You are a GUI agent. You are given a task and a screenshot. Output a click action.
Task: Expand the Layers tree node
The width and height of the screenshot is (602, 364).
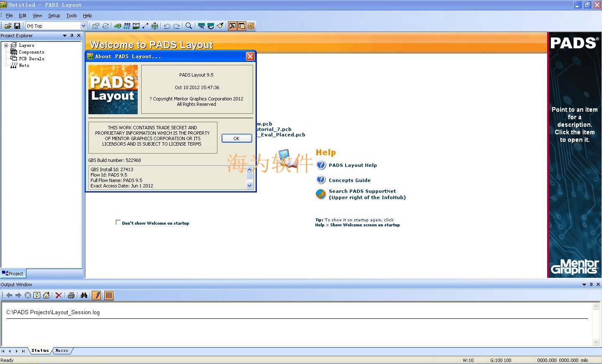tap(6, 45)
